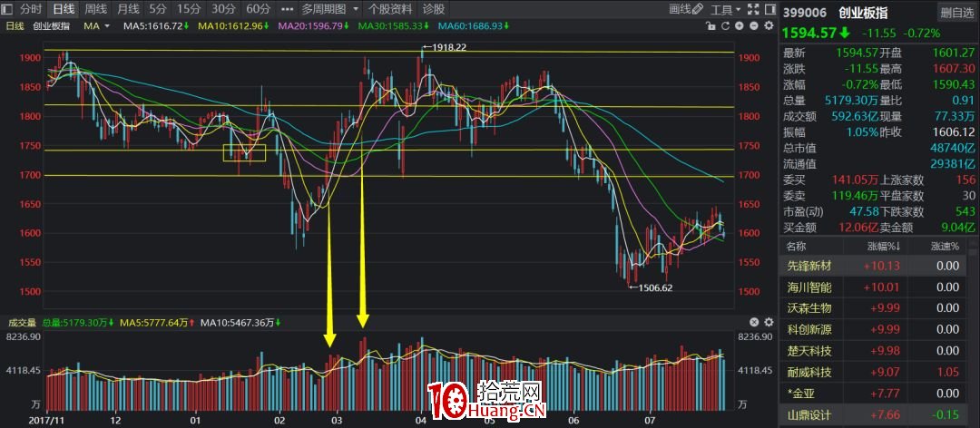
Task: Click the unlock padlock icon on chart
Action: click(710, 25)
